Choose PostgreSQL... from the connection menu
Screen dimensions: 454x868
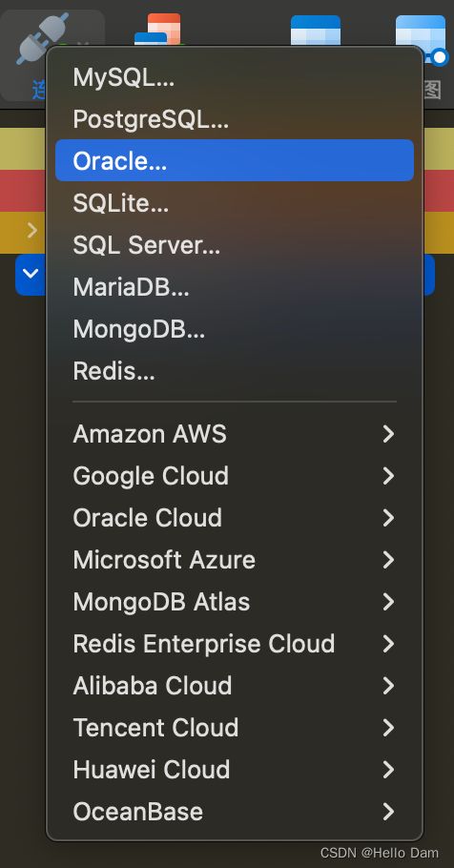235,119
